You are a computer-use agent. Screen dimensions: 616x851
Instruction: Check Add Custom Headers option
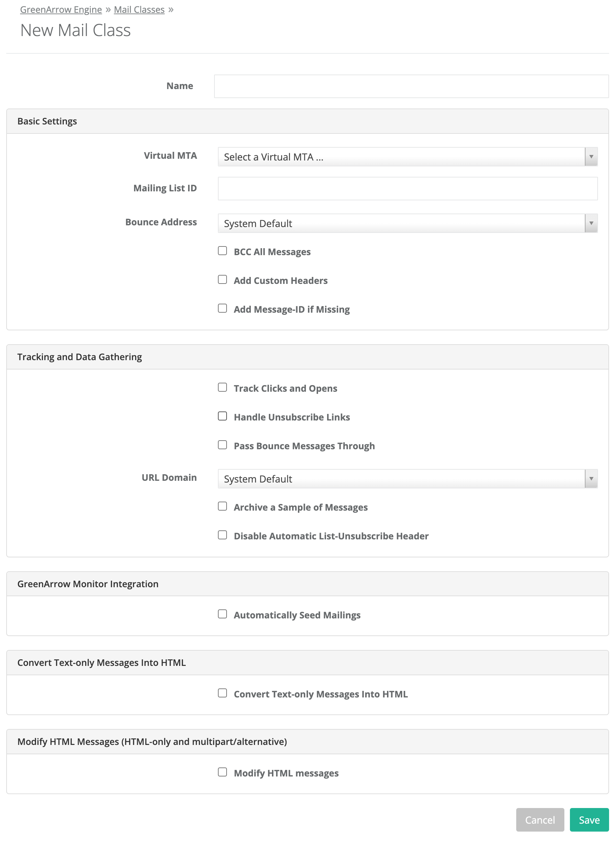(222, 279)
